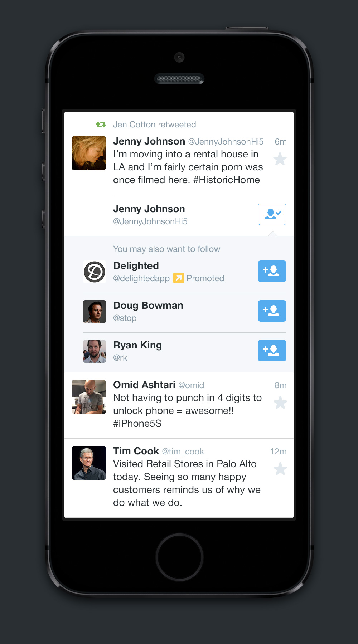Follow Ryan King

coord(272,351)
